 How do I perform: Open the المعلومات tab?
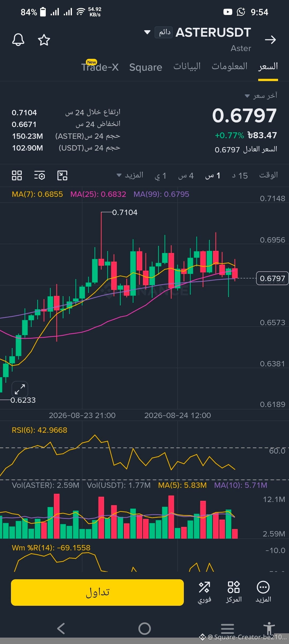230,66
